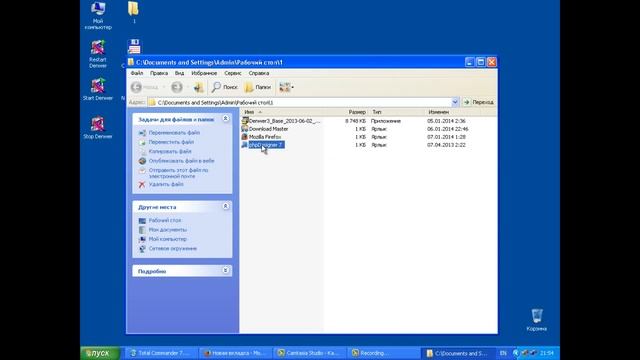The height and width of the screenshot is (360, 640).
Task: Click the Приложение type cell
Action: click(x=386, y=121)
